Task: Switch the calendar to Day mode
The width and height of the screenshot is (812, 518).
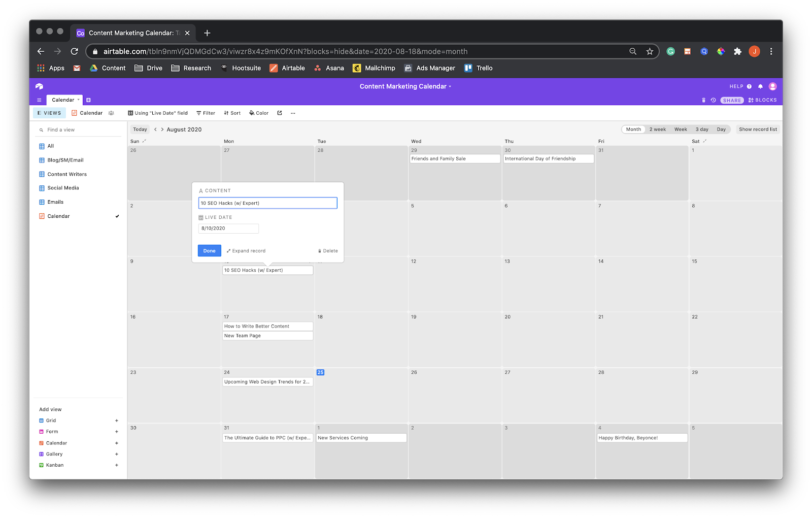Action: coord(721,129)
